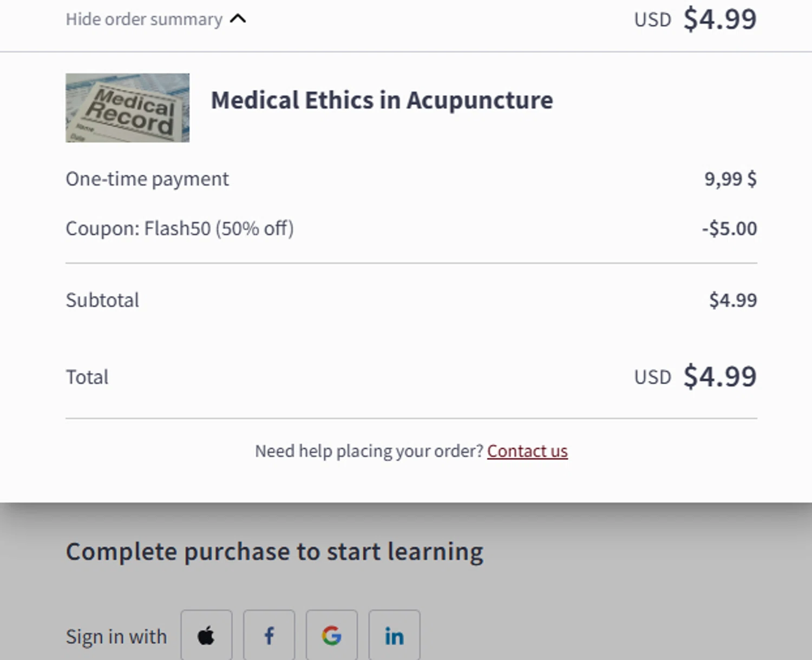Click the Flash50 coupon line

pos(179,228)
